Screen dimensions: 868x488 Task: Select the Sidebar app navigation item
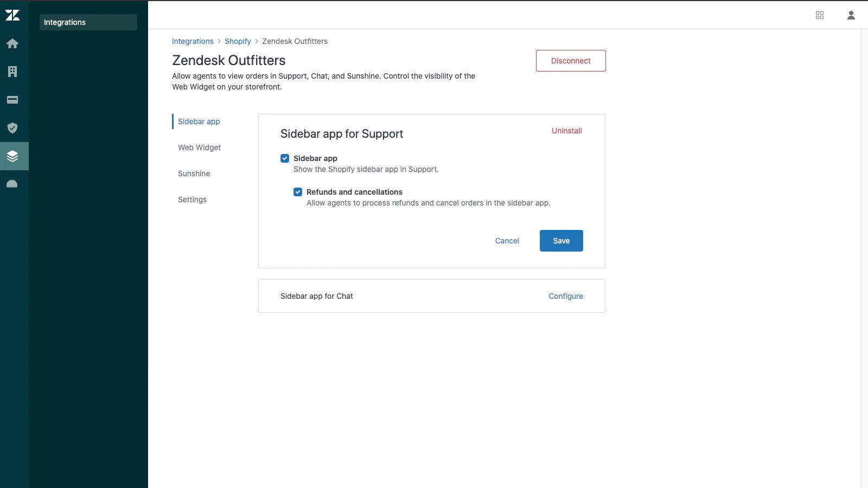point(199,121)
